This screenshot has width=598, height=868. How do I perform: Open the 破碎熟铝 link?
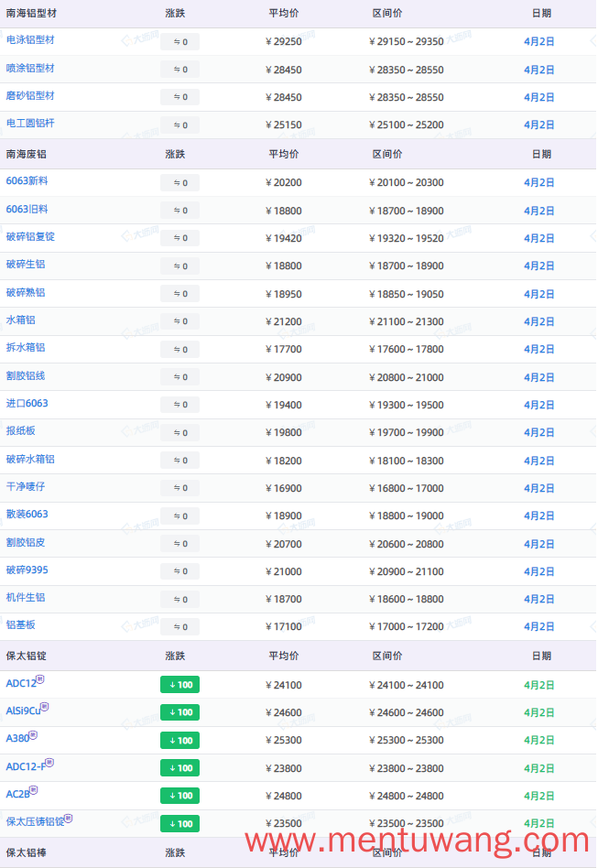pos(26,293)
